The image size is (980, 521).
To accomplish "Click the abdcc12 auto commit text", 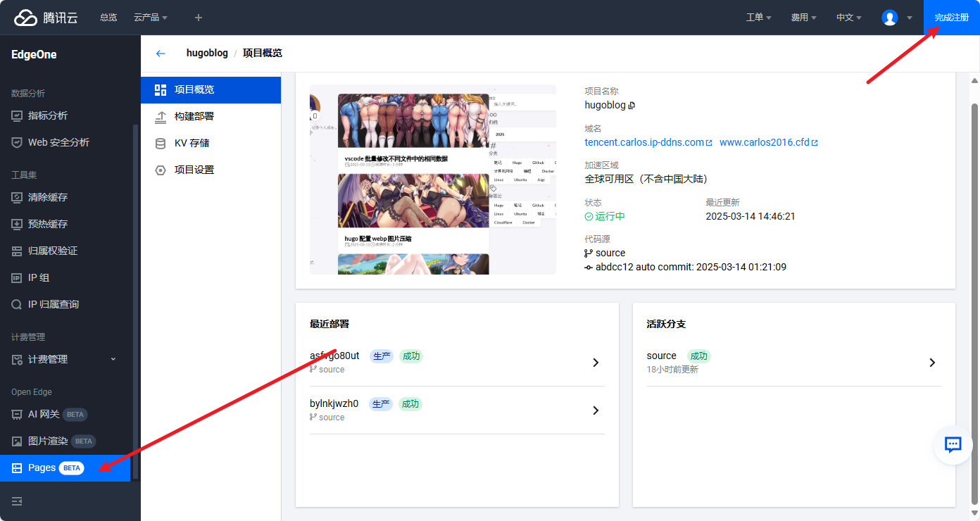I will click(691, 267).
